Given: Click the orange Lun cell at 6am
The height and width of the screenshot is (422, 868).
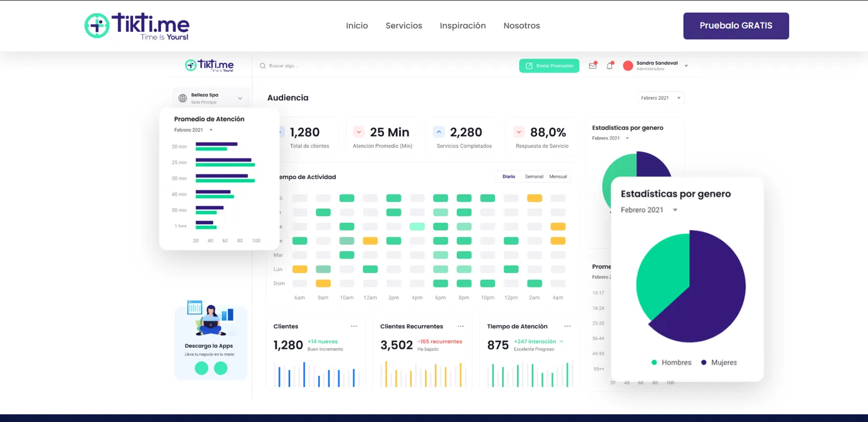Looking at the screenshot, I should pyautogui.click(x=300, y=269).
